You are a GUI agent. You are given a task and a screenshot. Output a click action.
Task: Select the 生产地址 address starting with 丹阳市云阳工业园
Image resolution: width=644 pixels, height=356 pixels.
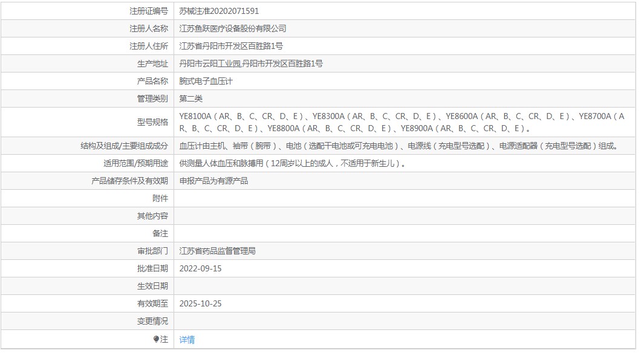click(x=251, y=63)
